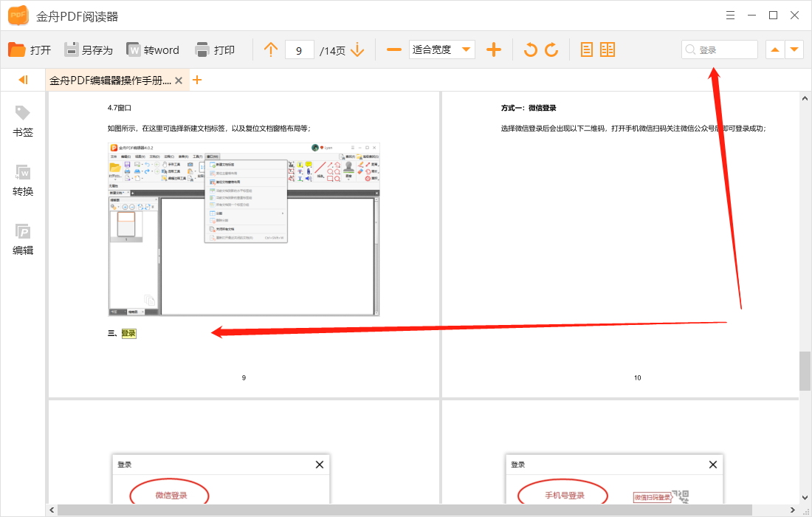Image resolution: width=812 pixels, height=517 pixels.
Task: Open the zoom level 适合宽度 dropdown
Action: [441, 49]
